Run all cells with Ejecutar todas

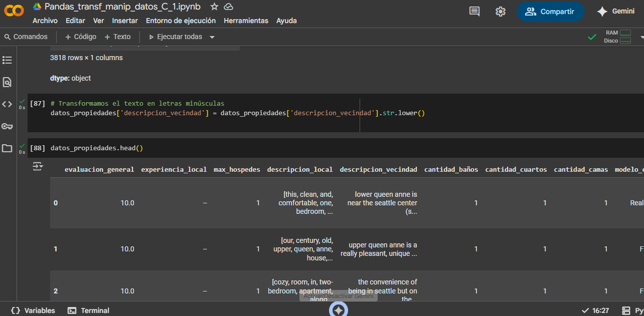pos(175,37)
